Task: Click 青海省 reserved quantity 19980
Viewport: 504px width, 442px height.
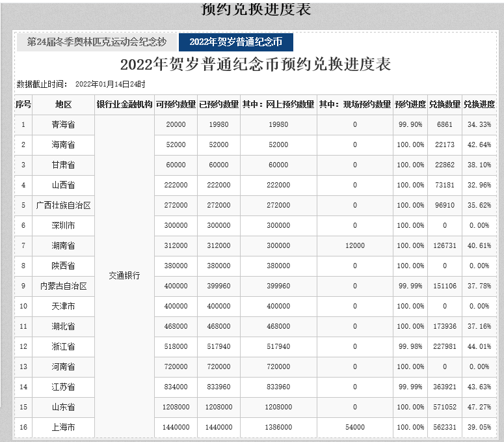Action: [x=219, y=124]
